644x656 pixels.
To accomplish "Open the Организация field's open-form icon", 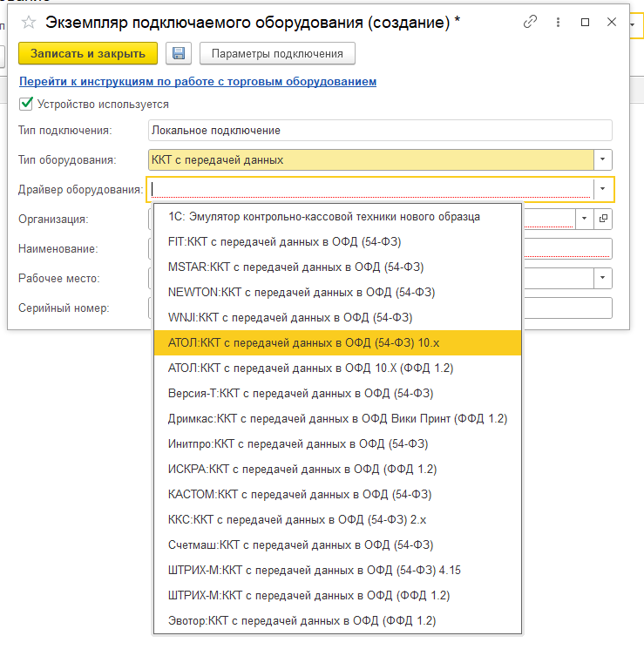I will click(603, 219).
